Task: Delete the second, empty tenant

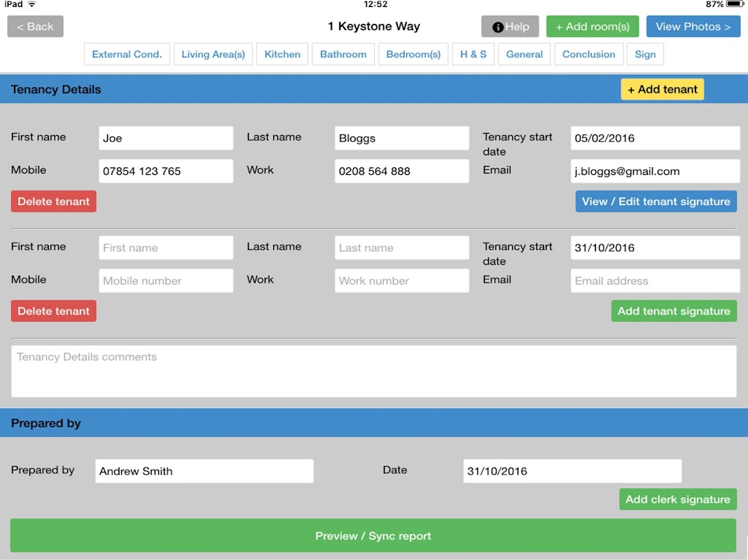Action: coord(53,311)
